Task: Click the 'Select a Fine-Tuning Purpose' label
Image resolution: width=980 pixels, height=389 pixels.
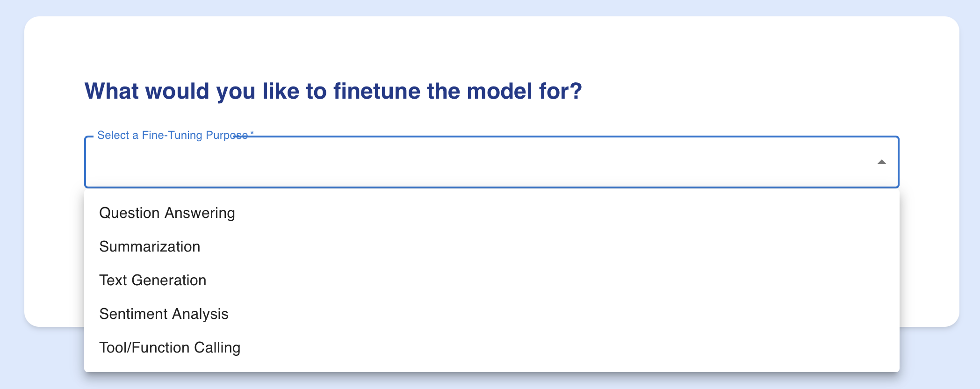Action: (x=172, y=136)
